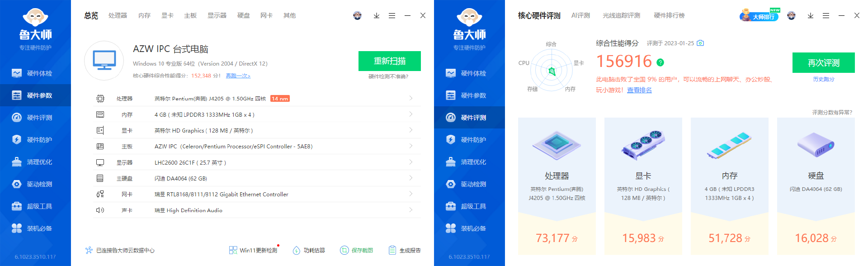Expand the 主板 AZW IPC row
This screenshot has height=266, width=868.
point(257,146)
